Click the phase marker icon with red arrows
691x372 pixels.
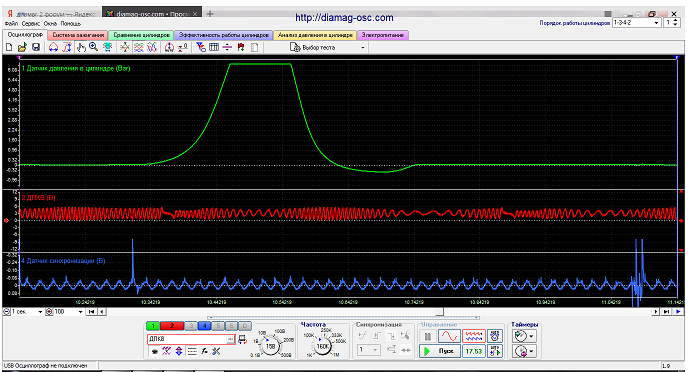169,47
